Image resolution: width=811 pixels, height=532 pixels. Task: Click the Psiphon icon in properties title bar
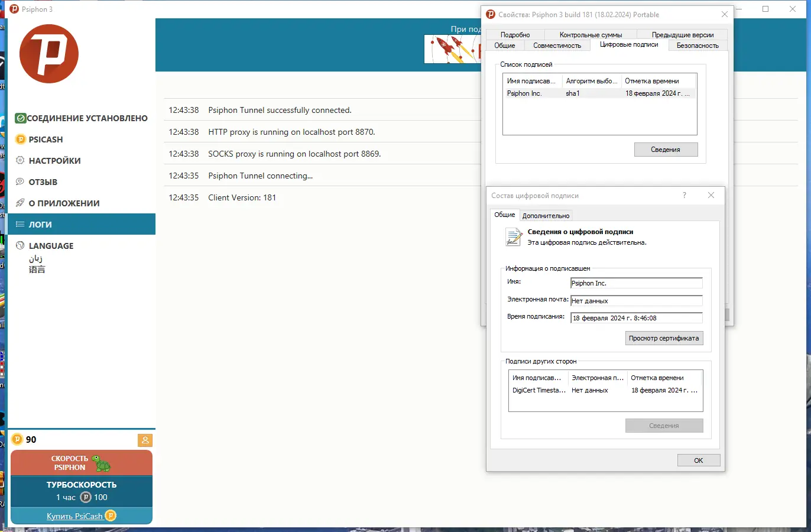pos(491,14)
